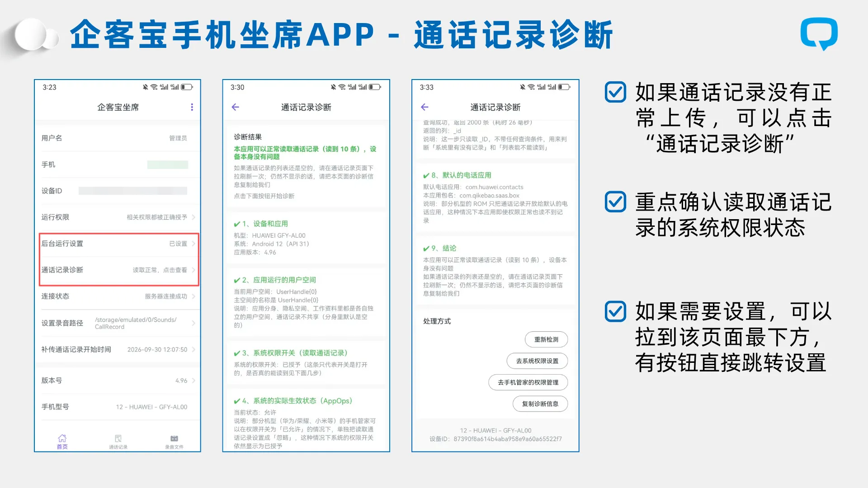
Task: Tap back arrow in 3:33 通话记录诊断 screen
Action: [424, 107]
